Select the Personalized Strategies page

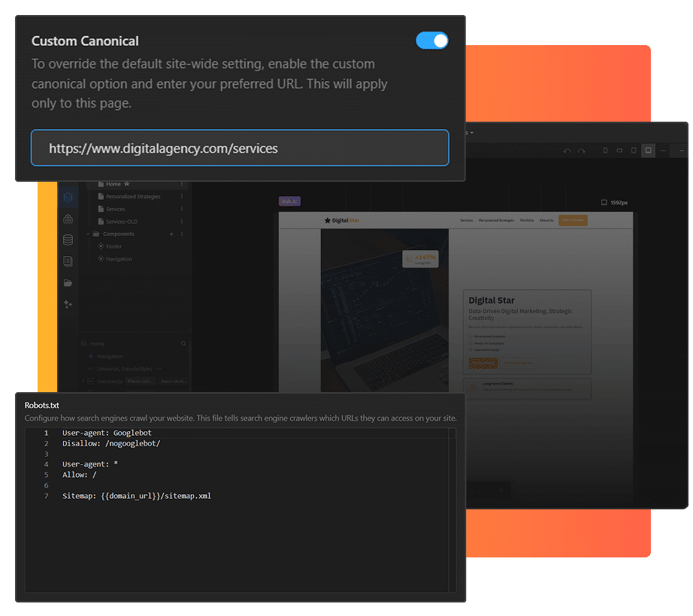point(132,197)
